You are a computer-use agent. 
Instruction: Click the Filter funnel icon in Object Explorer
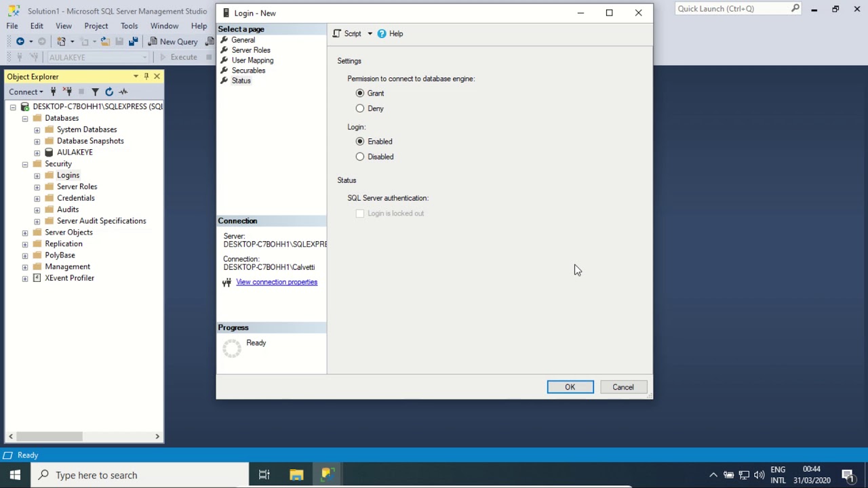95,91
